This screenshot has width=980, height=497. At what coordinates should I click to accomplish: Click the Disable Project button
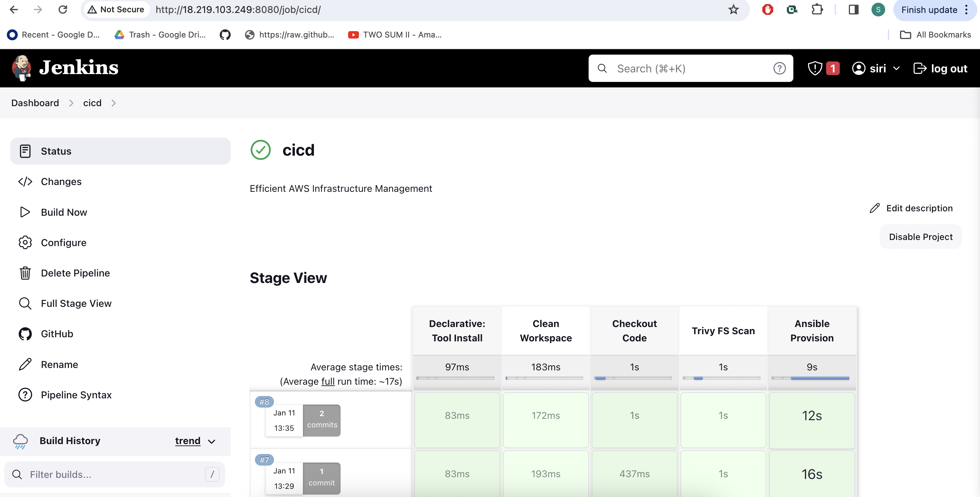click(x=920, y=237)
